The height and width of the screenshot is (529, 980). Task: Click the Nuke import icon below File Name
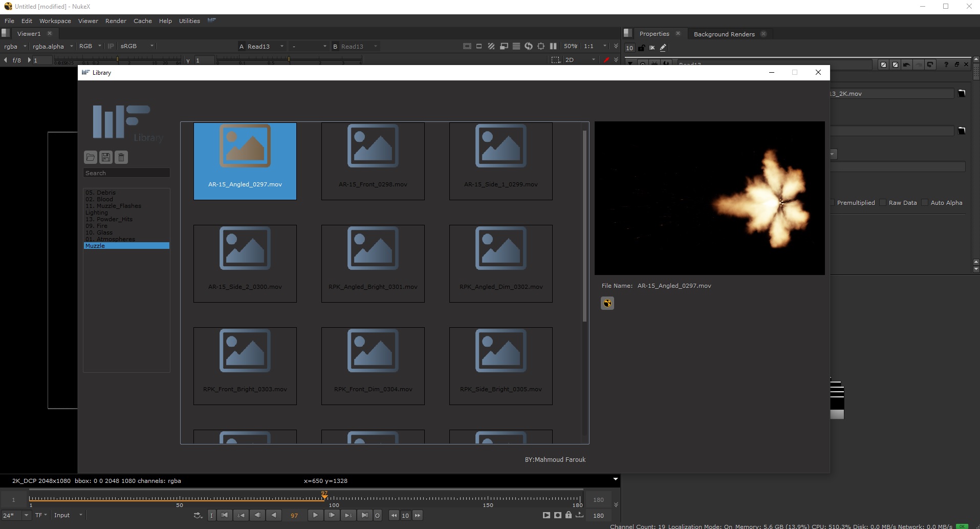607,303
